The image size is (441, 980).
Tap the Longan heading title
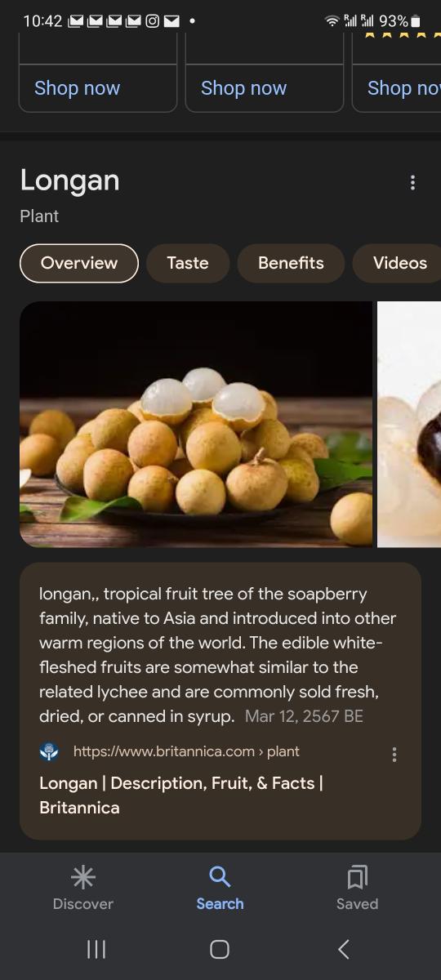click(69, 180)
